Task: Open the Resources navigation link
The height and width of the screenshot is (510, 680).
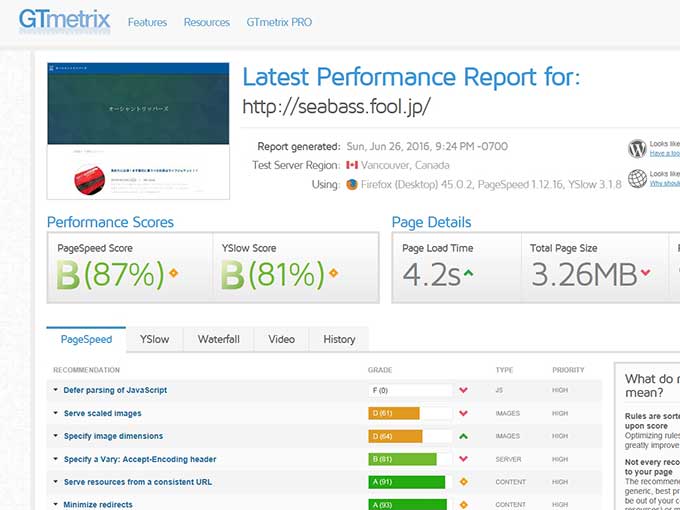Action: (x=206, y=22)
